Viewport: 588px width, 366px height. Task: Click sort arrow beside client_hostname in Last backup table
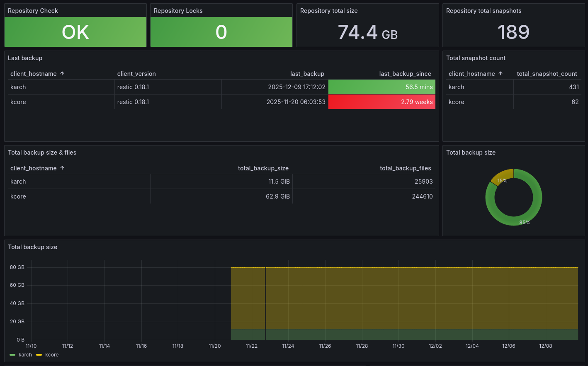62,73
